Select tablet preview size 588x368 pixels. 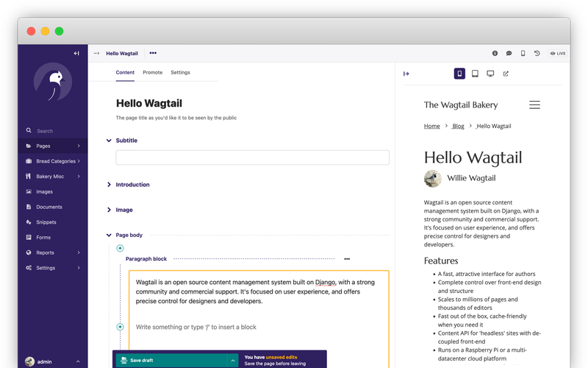475,74
